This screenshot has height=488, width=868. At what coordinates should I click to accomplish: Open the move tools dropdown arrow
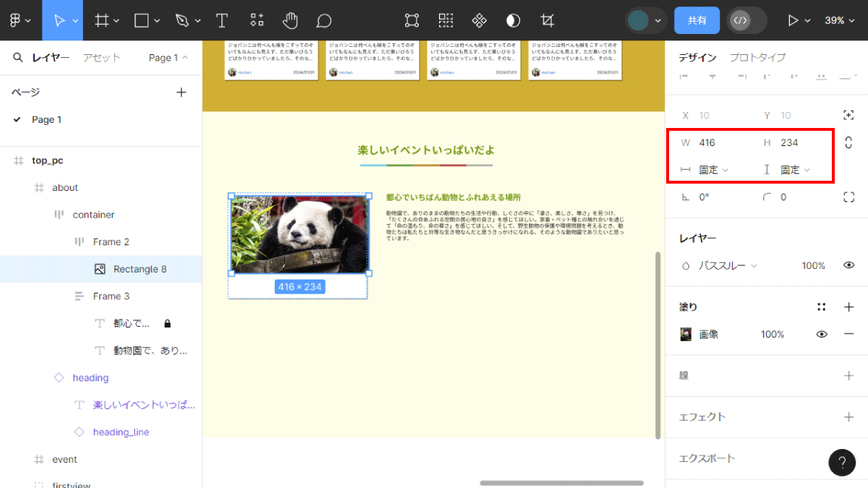76,21
